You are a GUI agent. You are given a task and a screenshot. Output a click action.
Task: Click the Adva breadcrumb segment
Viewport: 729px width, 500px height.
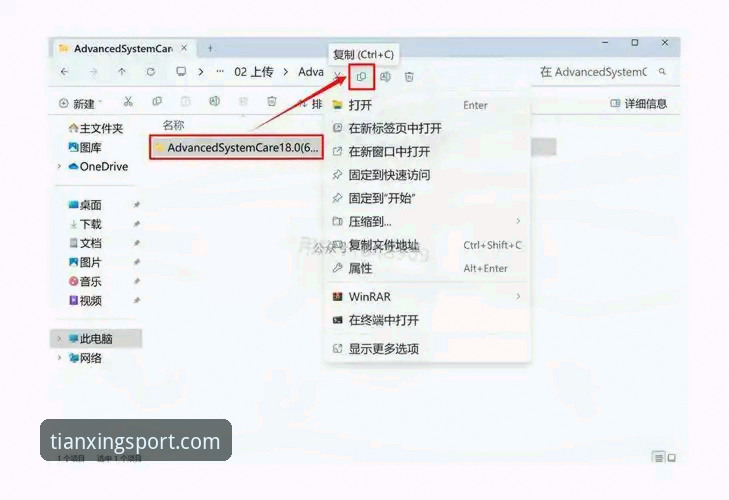click(311, 72)
